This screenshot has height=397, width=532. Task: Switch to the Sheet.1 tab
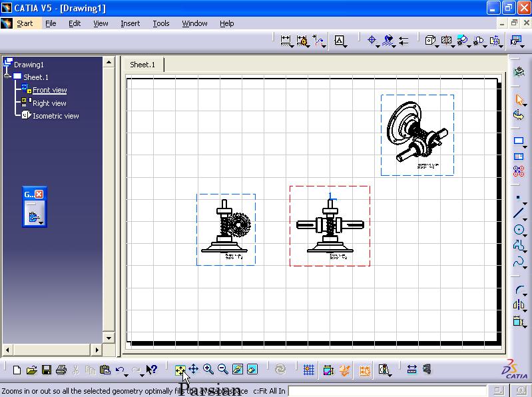coord(142,65)
